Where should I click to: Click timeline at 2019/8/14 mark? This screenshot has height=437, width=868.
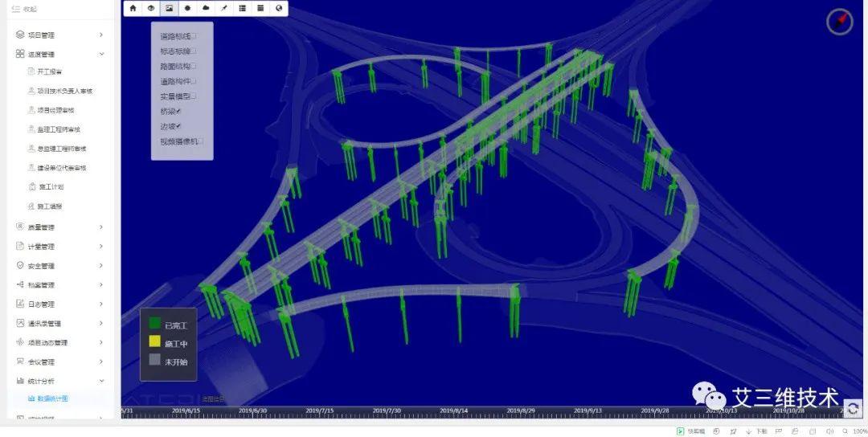[454, 411]
